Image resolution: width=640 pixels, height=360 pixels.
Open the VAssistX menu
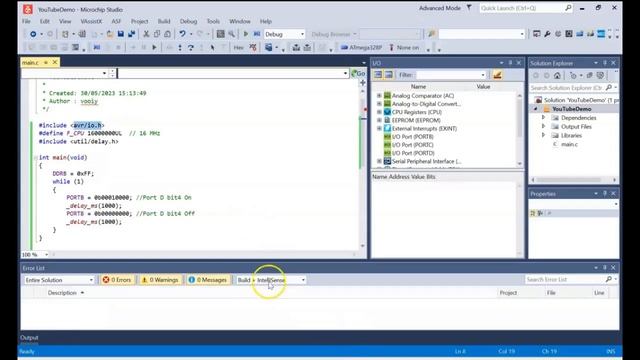91,21
